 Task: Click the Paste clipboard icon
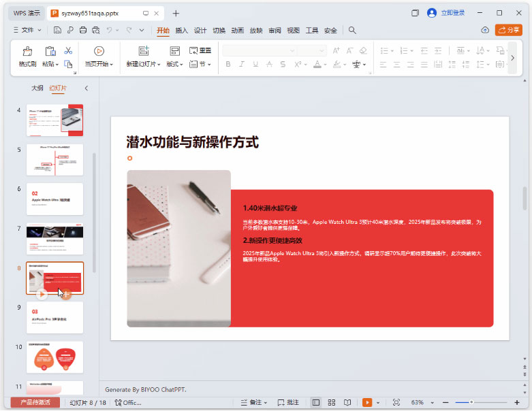50,51
